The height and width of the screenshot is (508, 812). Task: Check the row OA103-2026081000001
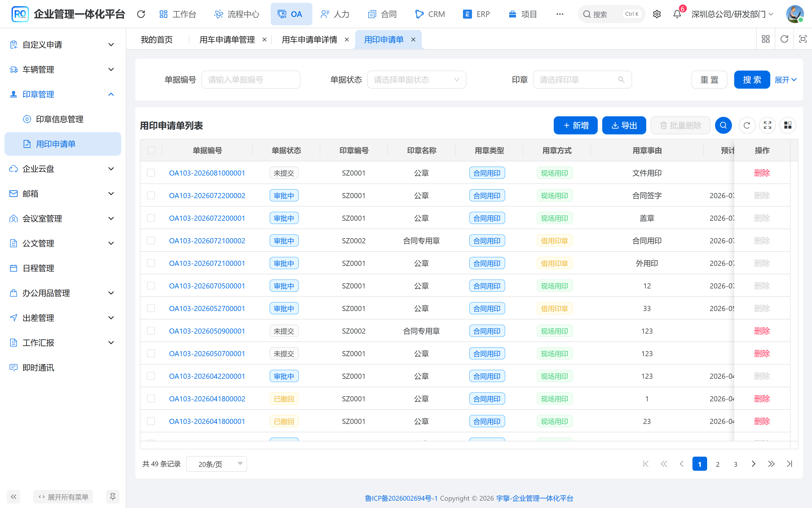(151, 173)
